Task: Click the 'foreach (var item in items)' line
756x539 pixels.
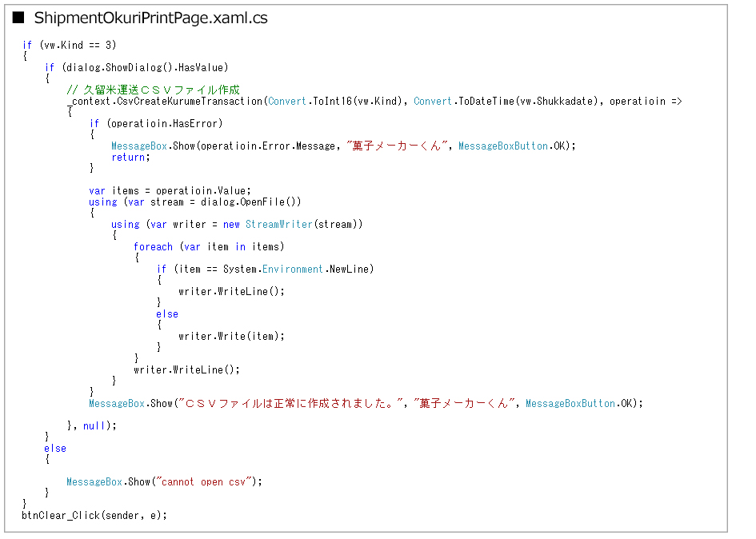Action: [209, 247]
